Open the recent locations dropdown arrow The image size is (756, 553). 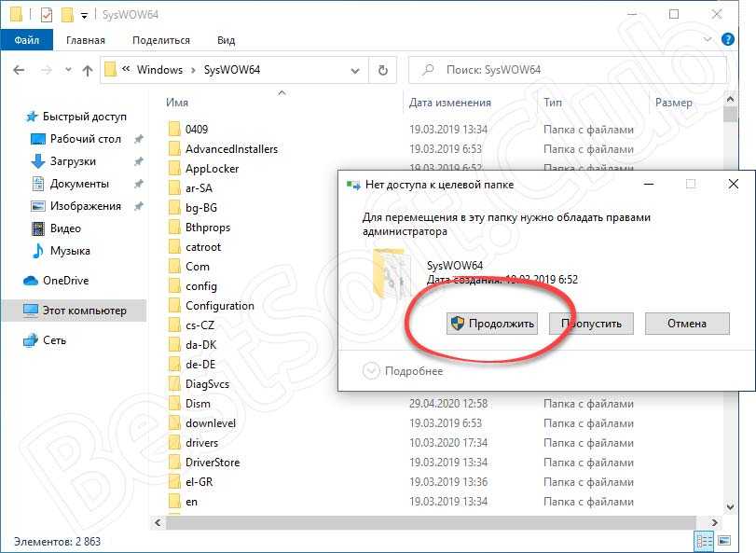click(68, 70)
